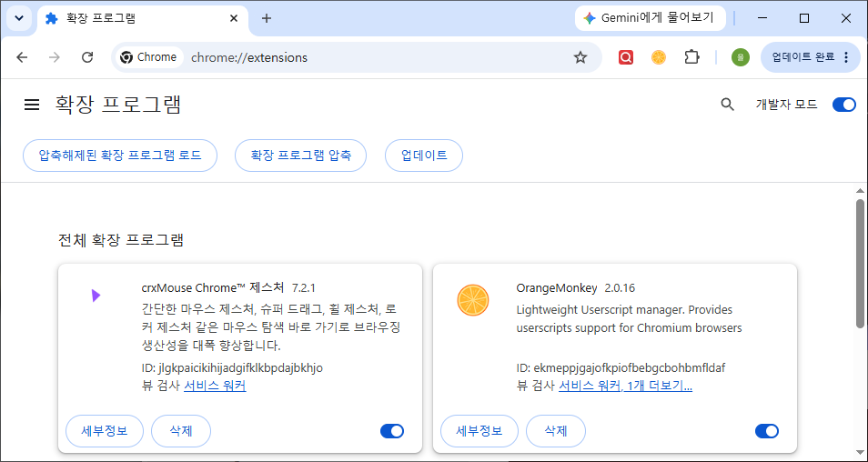Click the OrangeMonkey orange slice icon
Image resolution: width=868 pixels, height=462 pixels.
click(x=473, y=300)
